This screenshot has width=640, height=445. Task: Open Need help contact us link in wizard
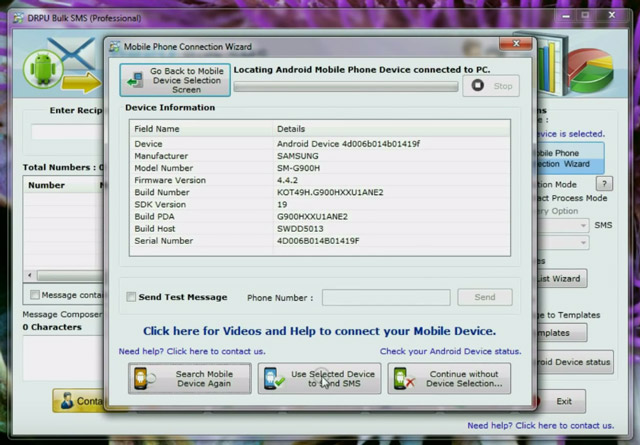192,351
